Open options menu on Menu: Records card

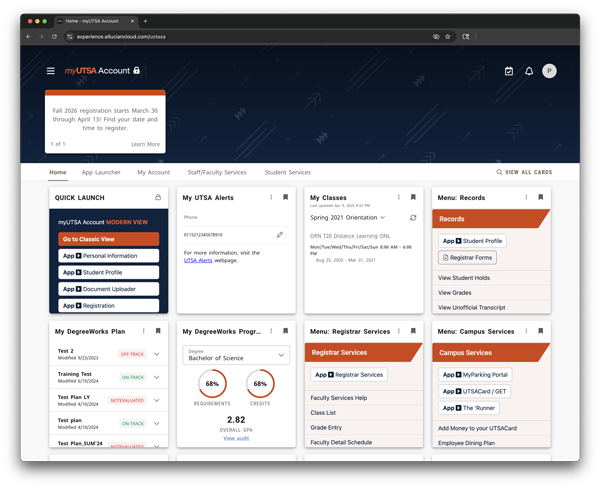(x=526, y=197)
